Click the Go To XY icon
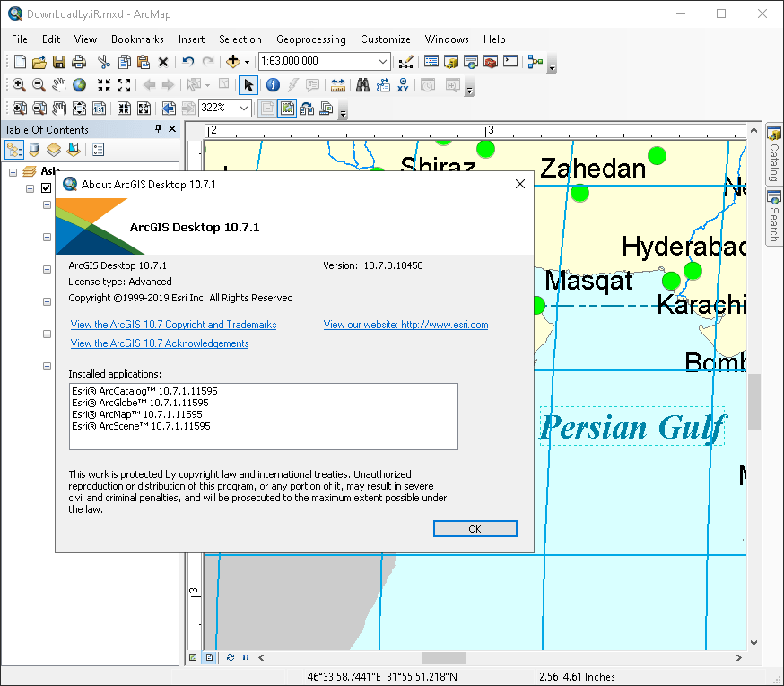784x686 pixels. click(x=403, y=85)
